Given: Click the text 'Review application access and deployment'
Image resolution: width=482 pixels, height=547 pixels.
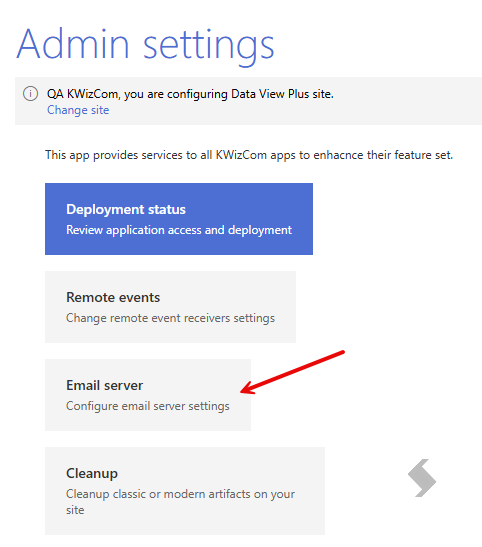Looking at the screenshot, I should coord(179,230).
